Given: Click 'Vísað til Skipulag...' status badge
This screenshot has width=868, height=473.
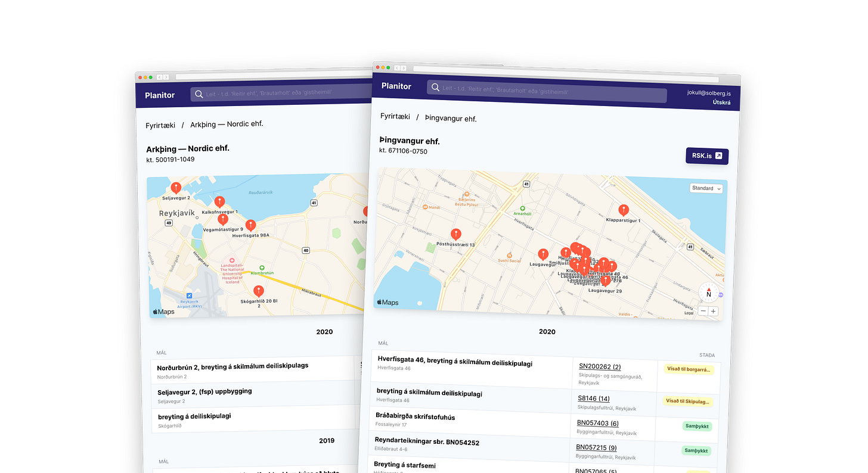Looking at the screenshot, I should (687, 402).
